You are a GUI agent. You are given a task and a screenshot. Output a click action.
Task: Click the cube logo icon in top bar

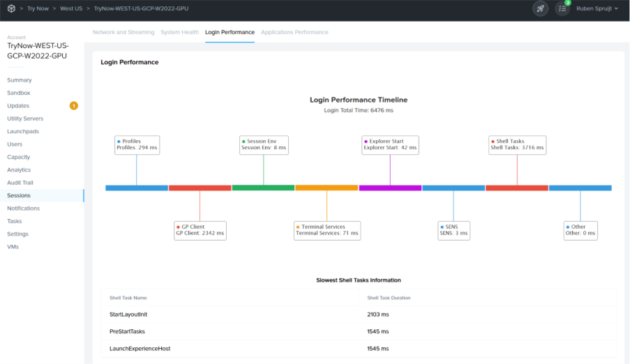(x=11, y=8)
